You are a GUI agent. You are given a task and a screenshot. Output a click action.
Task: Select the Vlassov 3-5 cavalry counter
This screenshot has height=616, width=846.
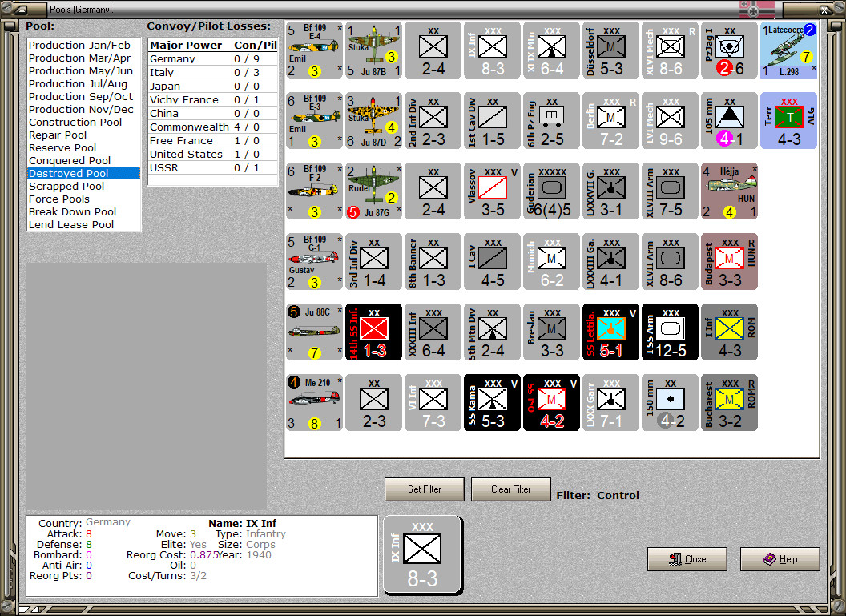click(492, 191)
